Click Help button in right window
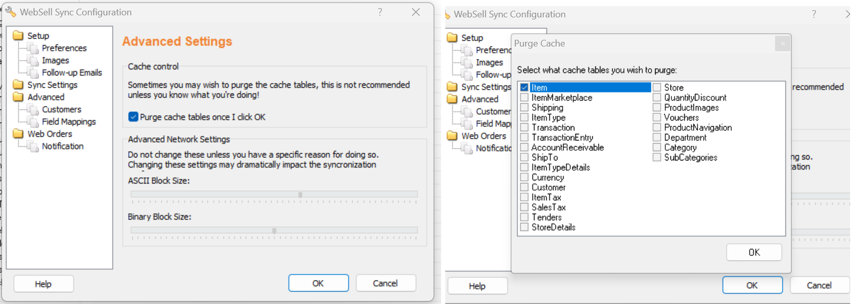Image resolution: width=868 pixels, height=304 pixels. 477,286
